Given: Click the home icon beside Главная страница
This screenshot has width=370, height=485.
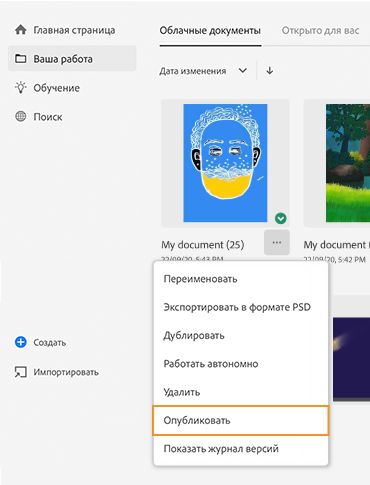Looking at the screenshot, I should click(21, 30).
